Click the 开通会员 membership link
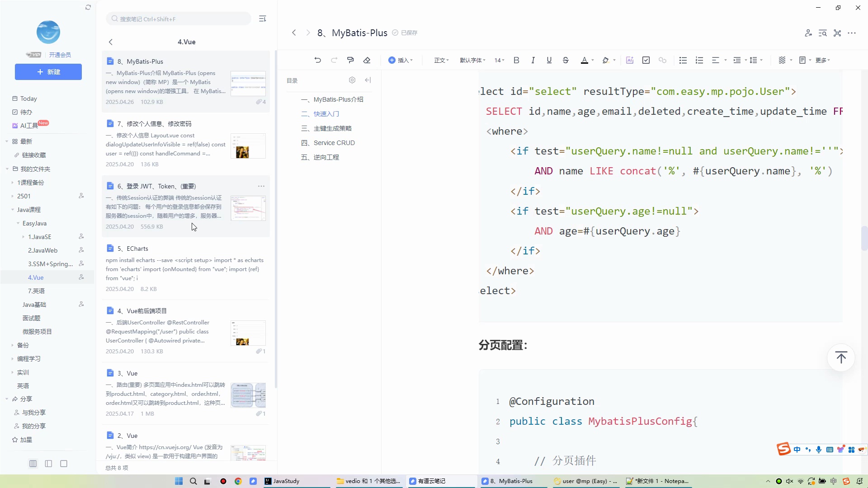This screenshot has width=868, height=488. [x=60, y=55]
